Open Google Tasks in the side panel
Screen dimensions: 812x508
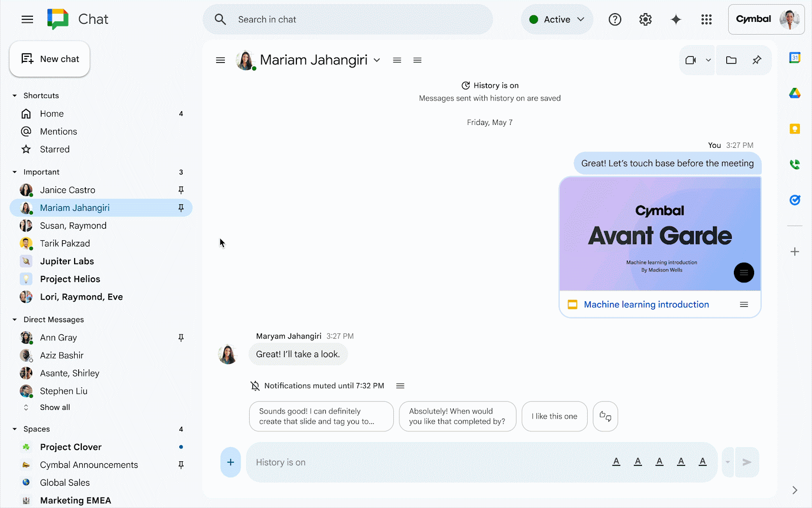(794, 200)
